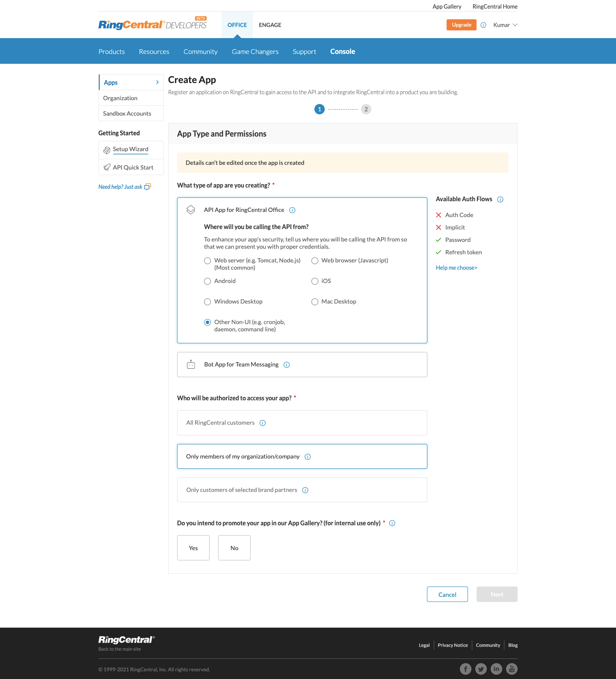
Task: Open info for Bot App for Team Messaging
Action: tap(287, 365)
